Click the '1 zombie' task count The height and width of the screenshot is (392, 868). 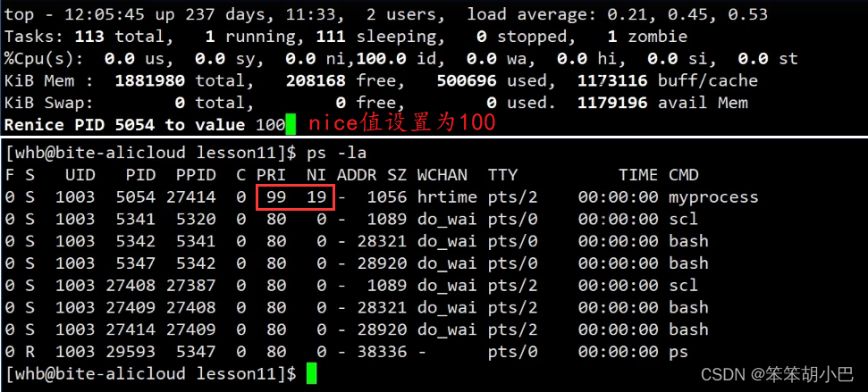[647, 37]
